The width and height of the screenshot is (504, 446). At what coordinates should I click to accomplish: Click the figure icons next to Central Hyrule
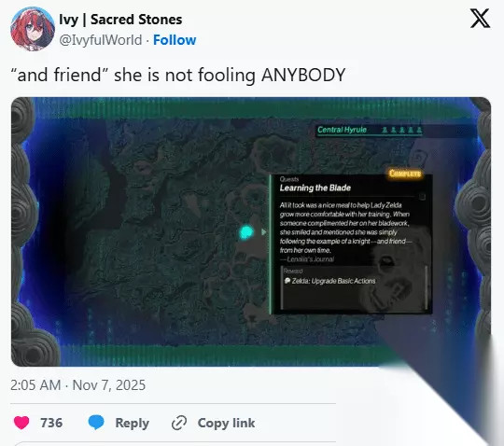pyautogui.click(x=401, y=130)
